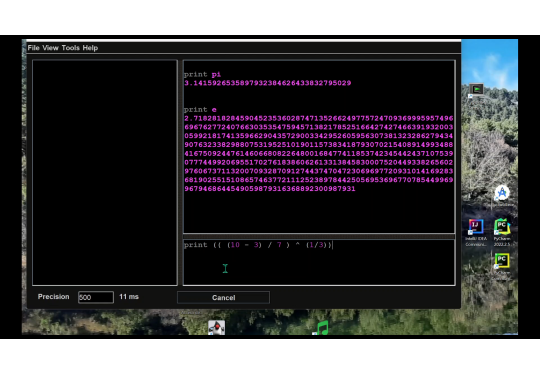Open the View menu

pos(50,48)
